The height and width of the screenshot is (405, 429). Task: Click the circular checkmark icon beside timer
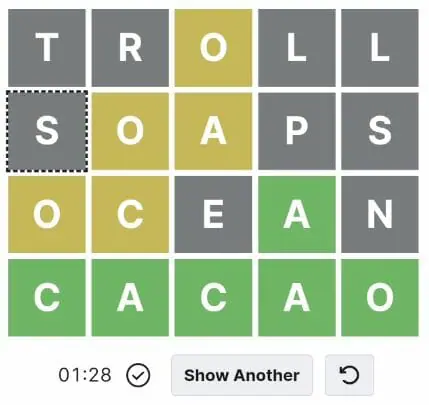click(138, 375)
